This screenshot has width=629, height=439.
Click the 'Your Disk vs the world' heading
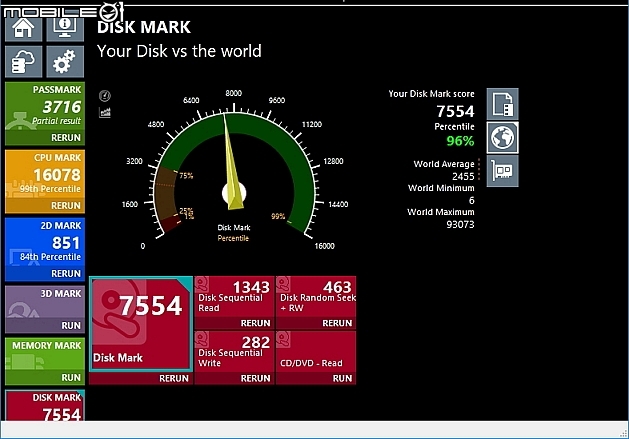(179, 51)
